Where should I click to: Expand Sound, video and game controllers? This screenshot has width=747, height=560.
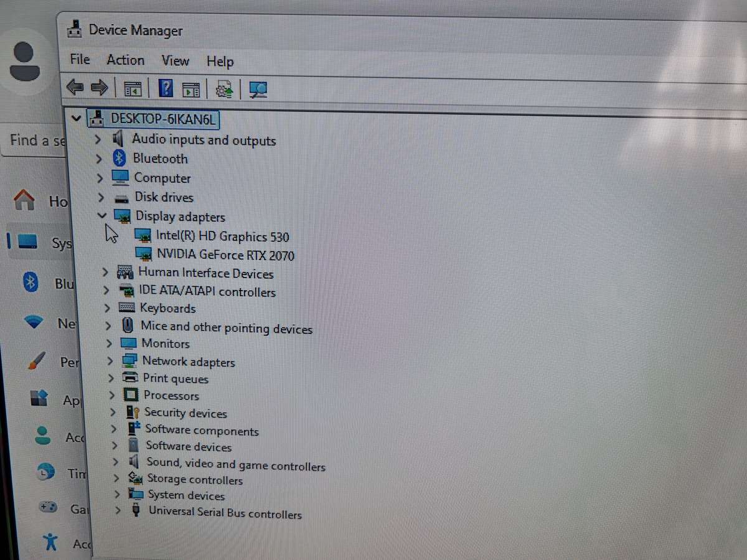click(x=115, y=463)
